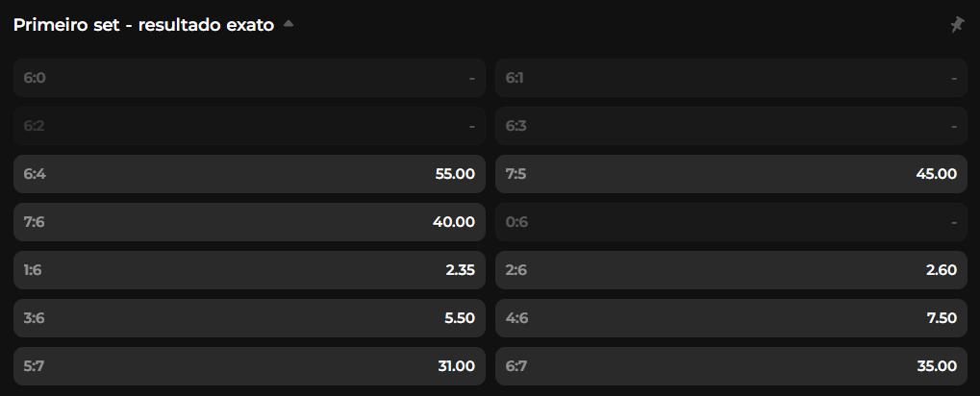Click the unavailable 6:1 outcome
980x396 pixels.
pyautogui.click(x=731, y=78)
